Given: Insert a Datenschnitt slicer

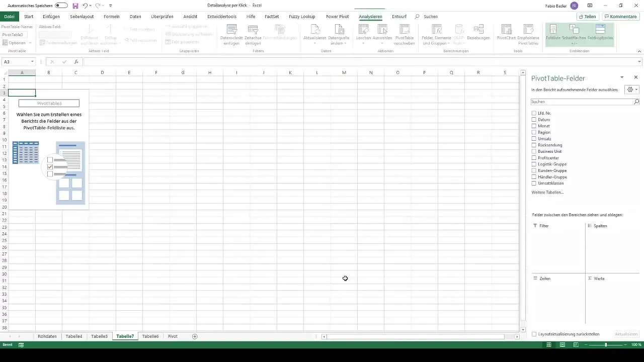Looking at the screenshot, I should [x=232, y=34].
